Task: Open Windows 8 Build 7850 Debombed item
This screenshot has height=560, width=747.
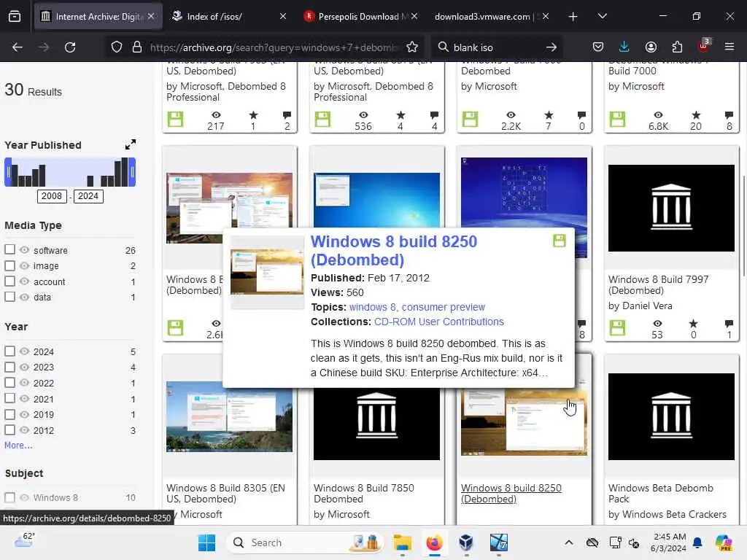Action: 363,494
